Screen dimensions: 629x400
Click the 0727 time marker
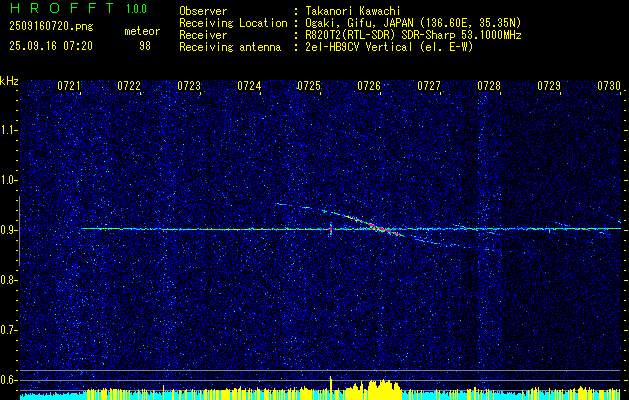click(x=429, y=86)
